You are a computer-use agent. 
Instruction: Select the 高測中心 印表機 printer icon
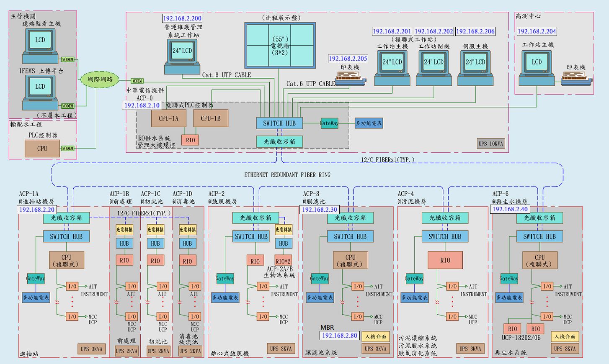577,78
